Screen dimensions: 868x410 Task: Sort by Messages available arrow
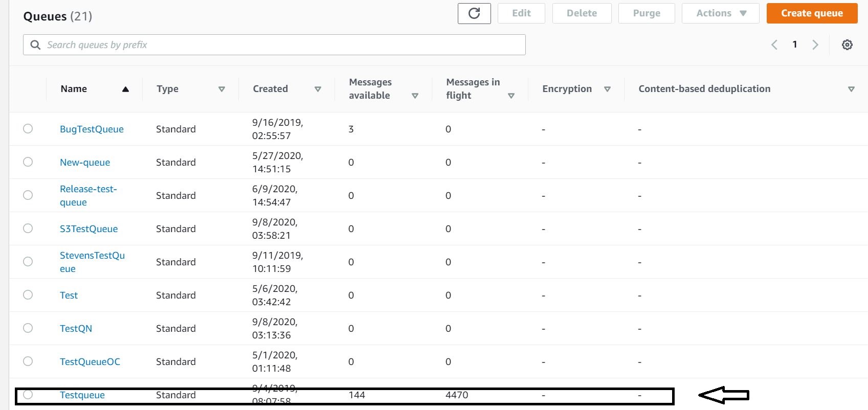(415, 96)
